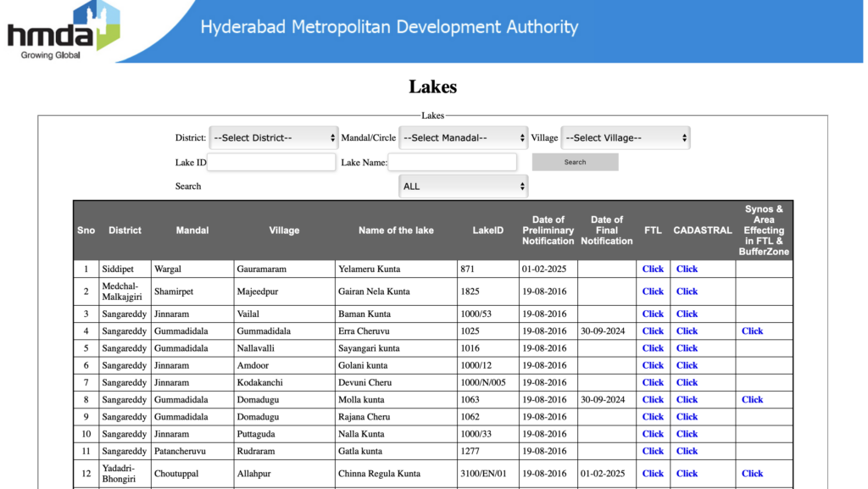Image resolution: width=868 pixels, height=489 pixels.
Task: Click the LakeID column header
Action: tap(487, 231)
